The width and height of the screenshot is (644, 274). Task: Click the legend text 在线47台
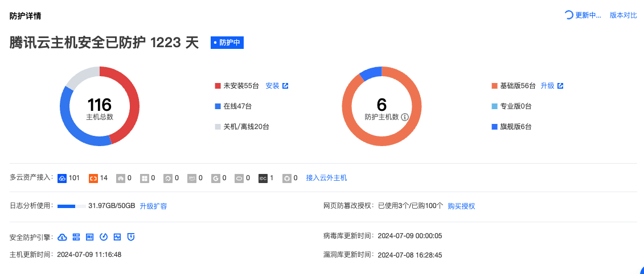(x=237, y=106)
